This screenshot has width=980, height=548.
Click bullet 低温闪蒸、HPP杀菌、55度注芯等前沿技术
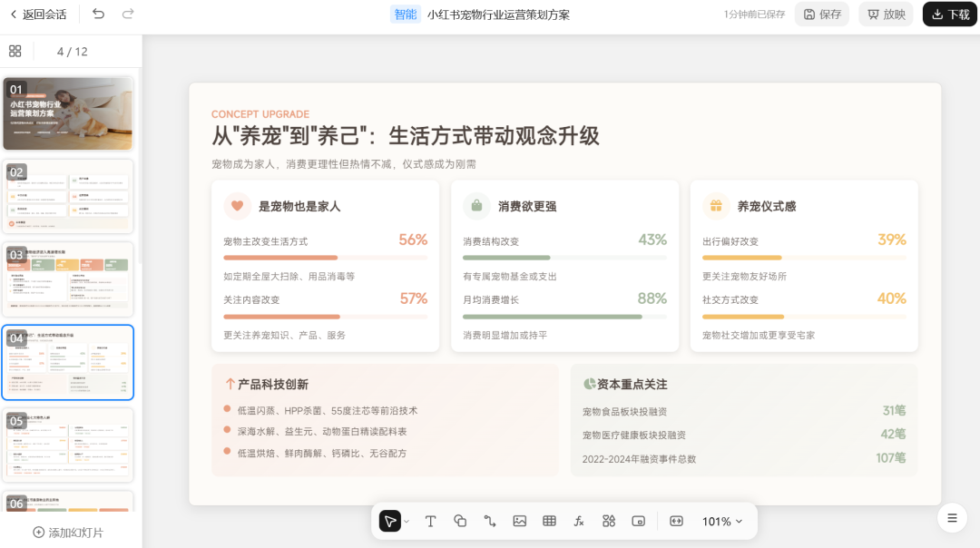pos(327,410)
